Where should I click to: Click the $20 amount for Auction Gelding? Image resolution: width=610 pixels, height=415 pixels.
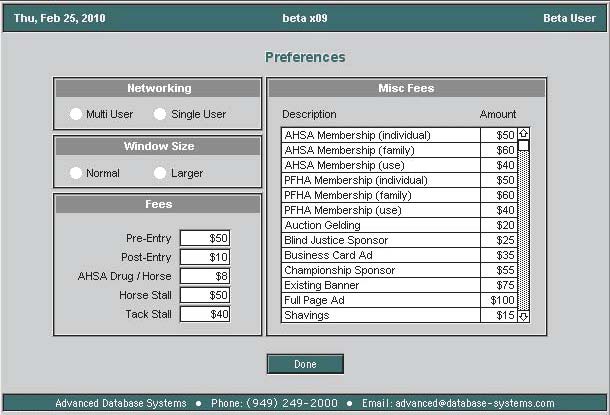click(499, 225)
